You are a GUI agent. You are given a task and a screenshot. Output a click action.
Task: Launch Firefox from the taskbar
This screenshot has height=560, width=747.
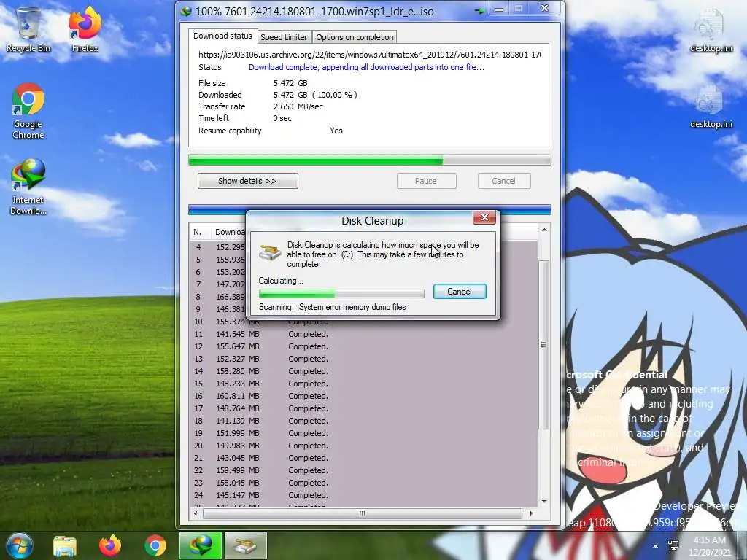tap(110, 546)
